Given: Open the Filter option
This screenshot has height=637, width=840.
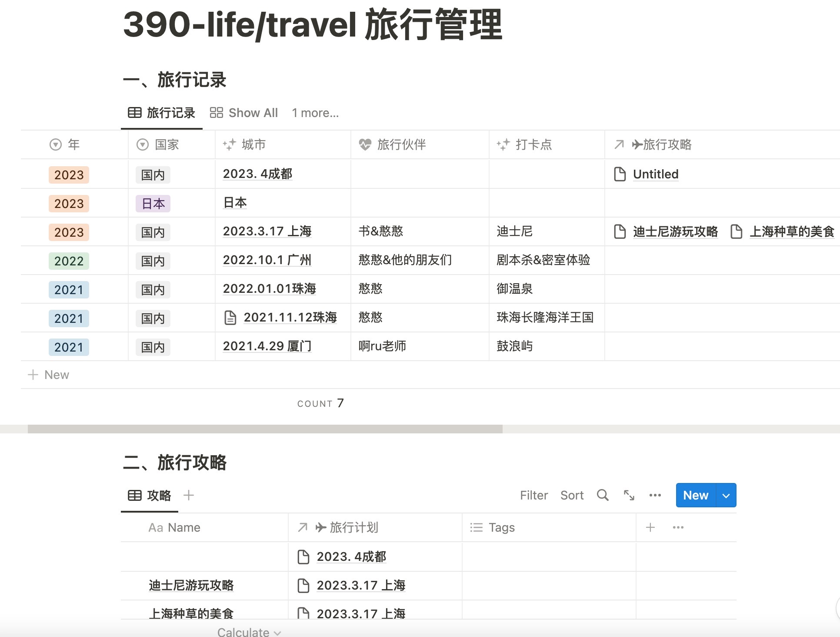Looking at the screenshot, I should coord(533,495).
